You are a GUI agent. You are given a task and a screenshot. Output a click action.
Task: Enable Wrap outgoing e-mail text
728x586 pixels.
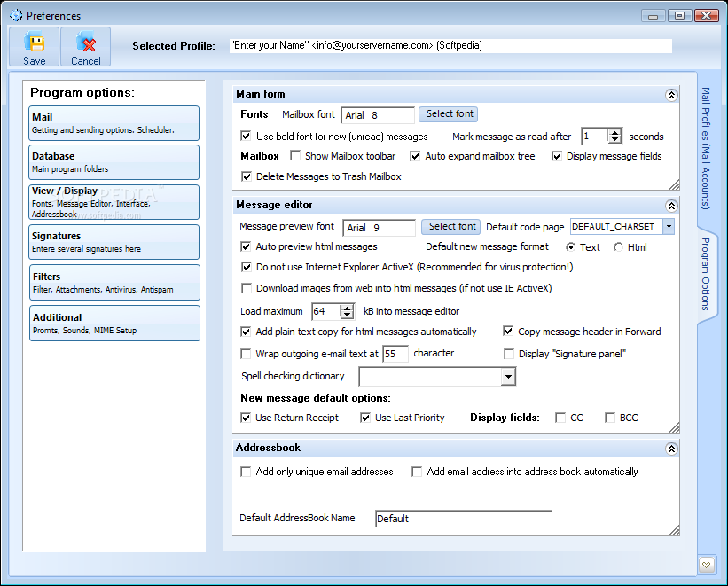pyautogui.click(x=246, y=354)
